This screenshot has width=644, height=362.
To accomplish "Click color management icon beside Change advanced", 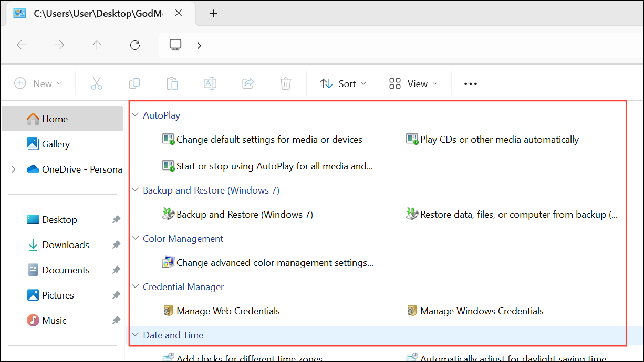I will click(x=168, y=262).
